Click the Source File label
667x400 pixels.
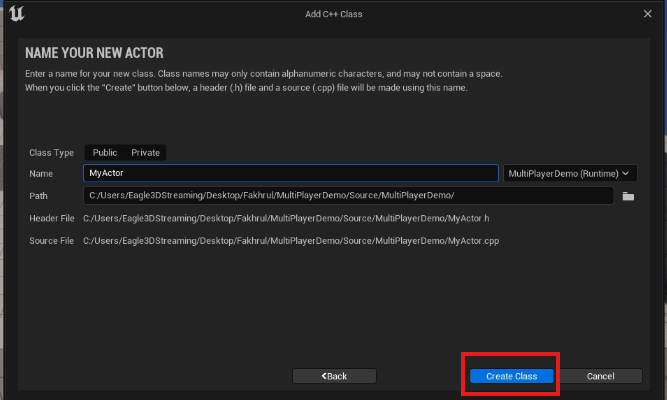click(x=52, y=241)
